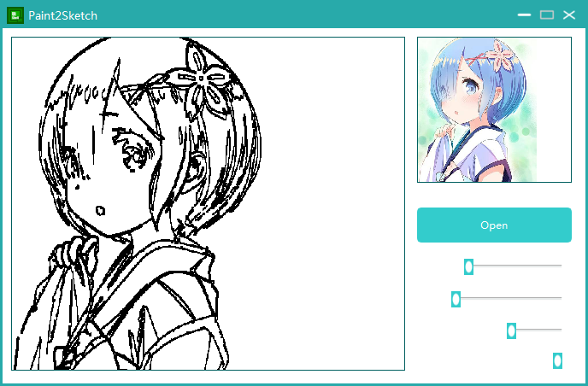Click the colored original image preview thumbnail
Image resolution: width=588 pixels, height=386 pixels.
(494, 110)
